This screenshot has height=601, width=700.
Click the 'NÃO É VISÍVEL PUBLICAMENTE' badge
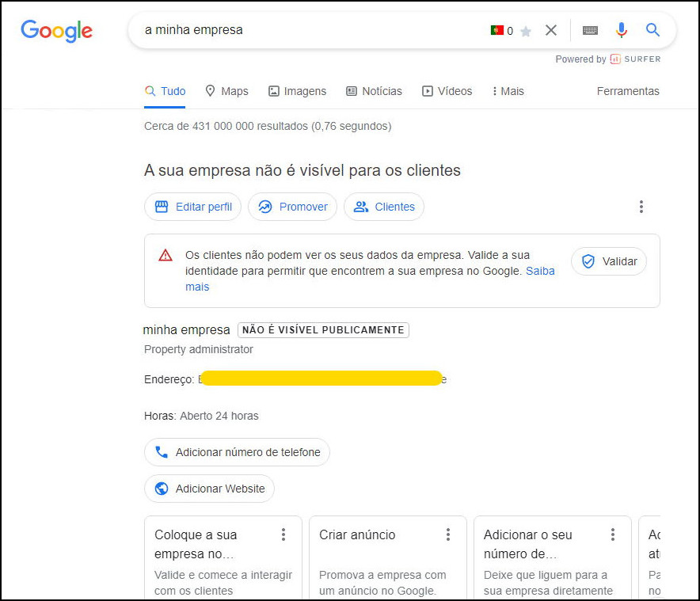pos(323,330)
